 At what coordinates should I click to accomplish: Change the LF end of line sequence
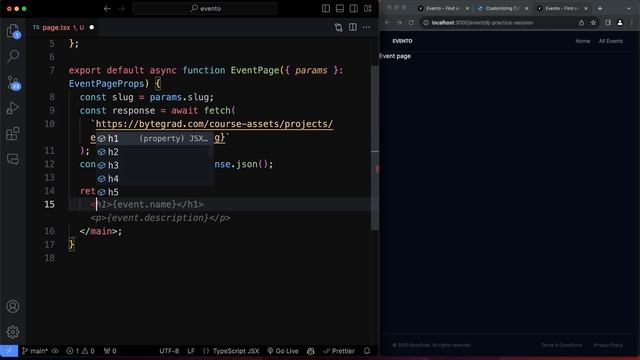point(191,351)
